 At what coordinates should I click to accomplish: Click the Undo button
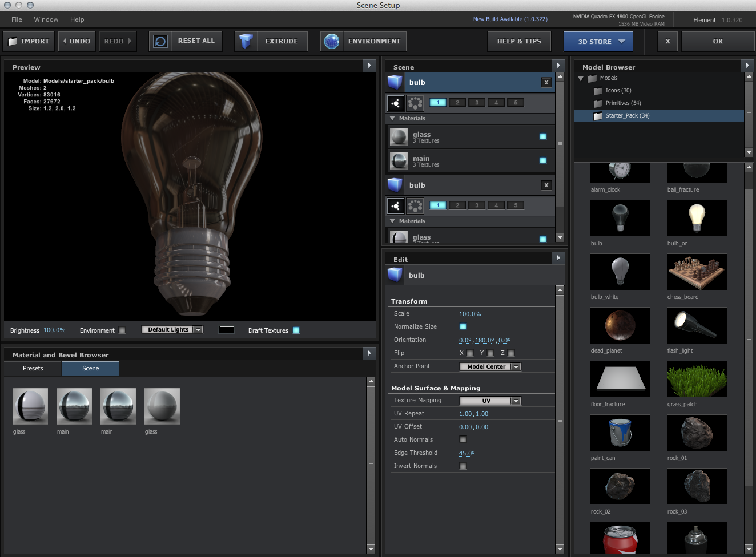(77, 41)
